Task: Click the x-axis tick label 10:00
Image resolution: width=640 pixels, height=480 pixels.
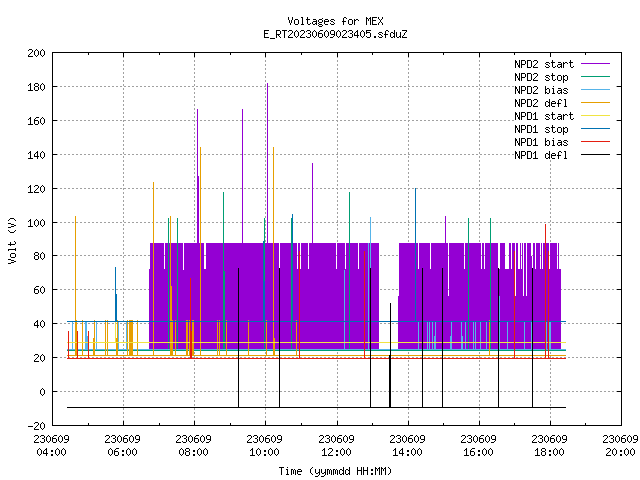Action: tap(264, 452)
